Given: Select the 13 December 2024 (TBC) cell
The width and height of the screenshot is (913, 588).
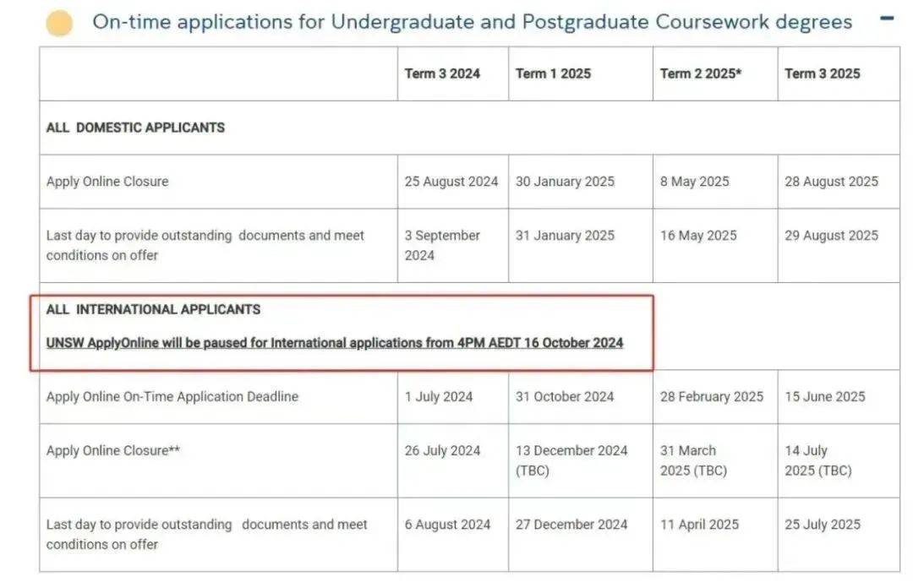Looking at the screenshot, I should pyautogui.click(x=571, y=460).
